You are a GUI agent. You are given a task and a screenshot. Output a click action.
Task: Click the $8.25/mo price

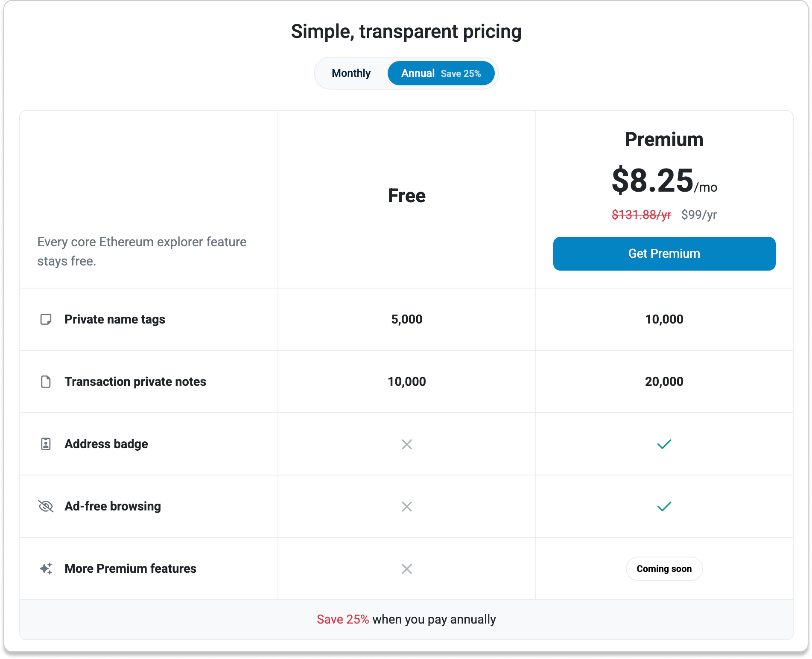[x=664, y=181]
